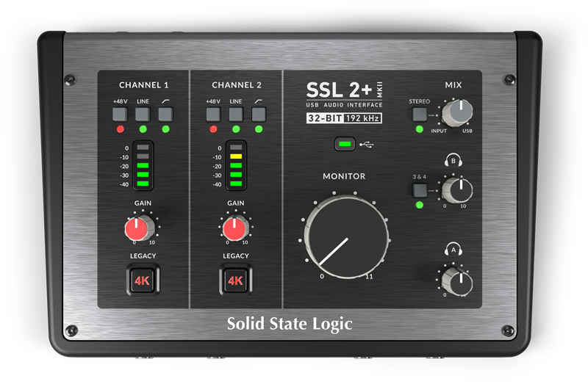Viewport: 588px width, 384px height.
Task: Click the Channel 1 red GAIN knob
Action: pos(141,230)
